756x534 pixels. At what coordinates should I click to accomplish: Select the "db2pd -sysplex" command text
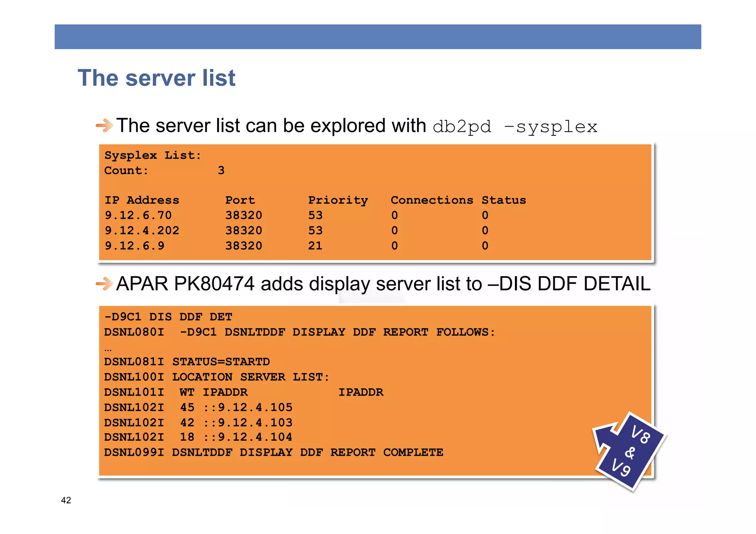point(515,127)
